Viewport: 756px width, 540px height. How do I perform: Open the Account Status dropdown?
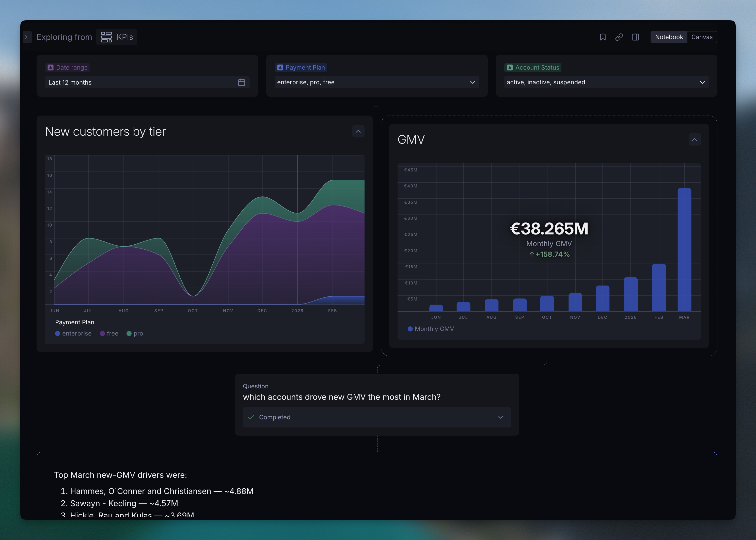(606, 82)
